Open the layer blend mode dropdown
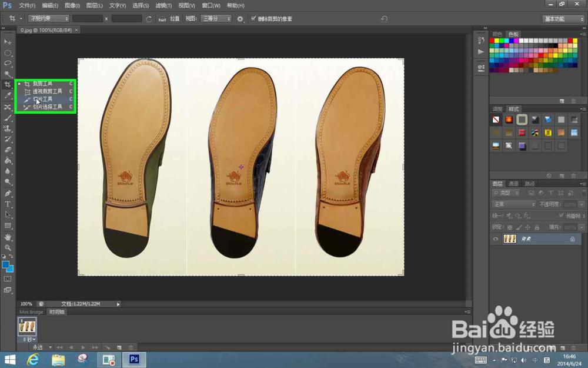This screenshot has height=368, width=588. tap(513, 204)
